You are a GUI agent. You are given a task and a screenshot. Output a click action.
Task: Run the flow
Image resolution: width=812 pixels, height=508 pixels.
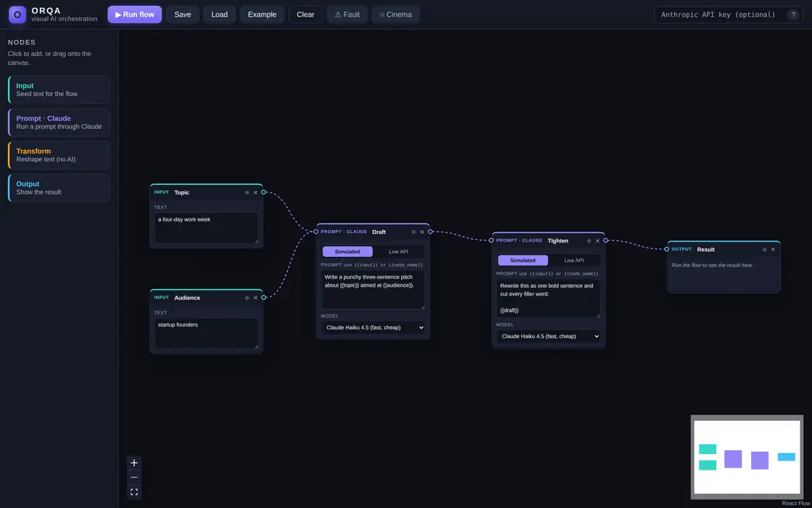point(135,15)
